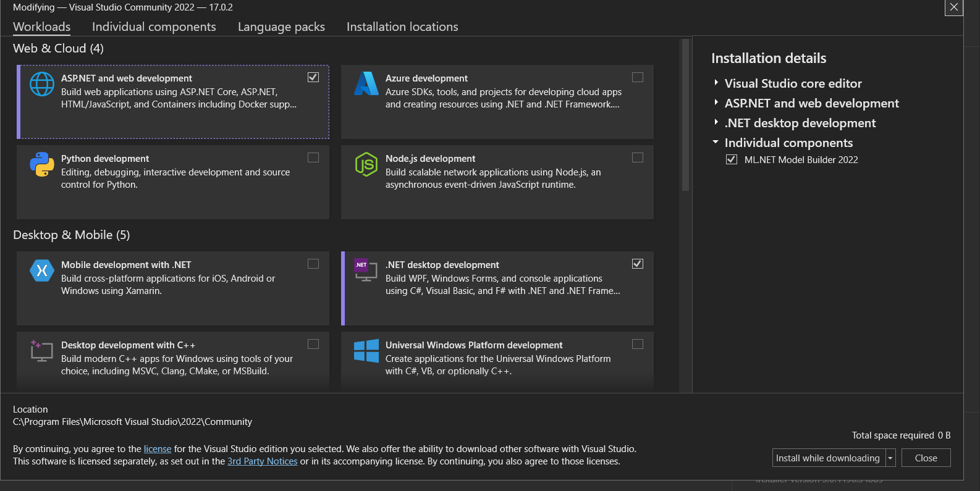Viewport: 980px width, 491px height.
Task: Uncheck ML.NET Model Builder 2022 component
Action: tap(732, 159)
